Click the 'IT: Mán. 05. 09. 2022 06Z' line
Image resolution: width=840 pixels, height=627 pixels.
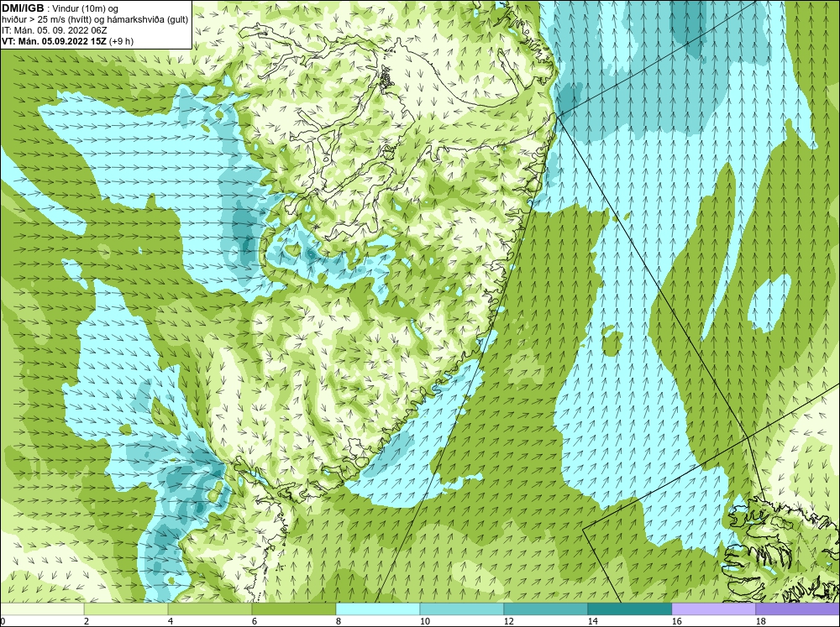point(55,30)
